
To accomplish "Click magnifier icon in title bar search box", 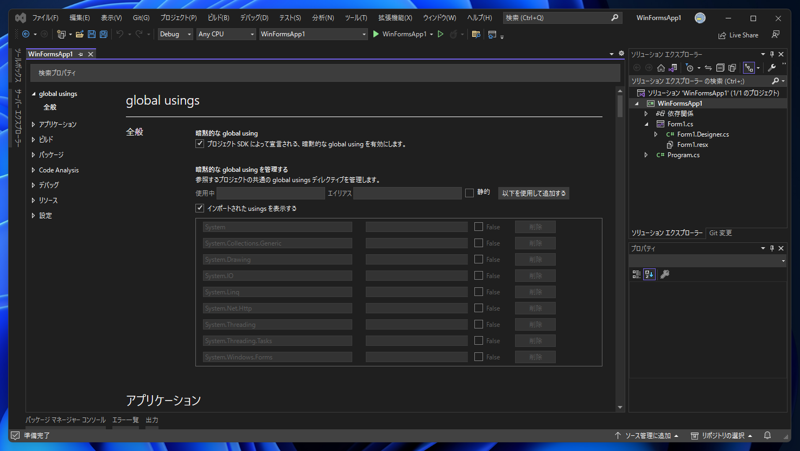I will (x=615, y=18).
